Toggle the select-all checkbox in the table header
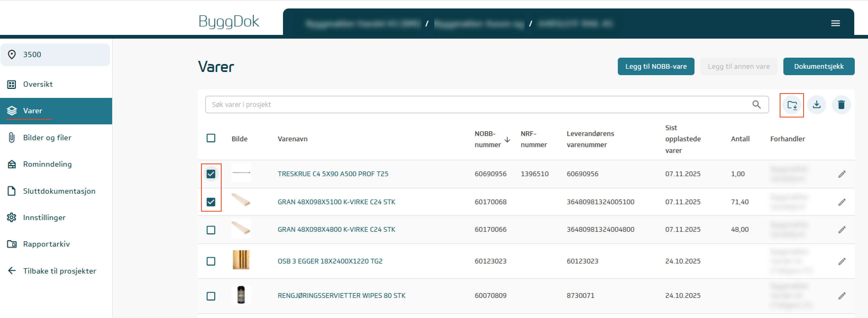This screenshot has height=318, width=868. (x=211, y=138)
